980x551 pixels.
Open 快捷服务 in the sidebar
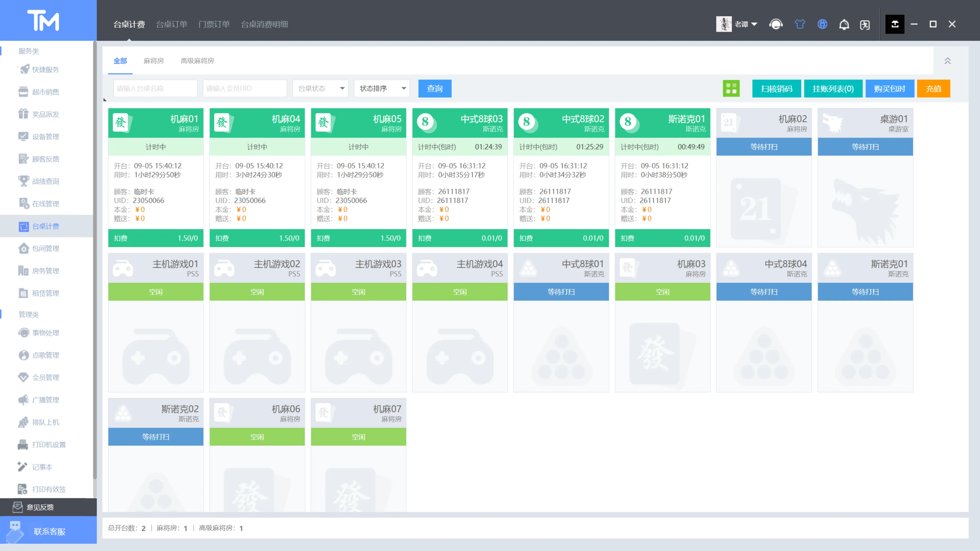click(x=46, y=69)
